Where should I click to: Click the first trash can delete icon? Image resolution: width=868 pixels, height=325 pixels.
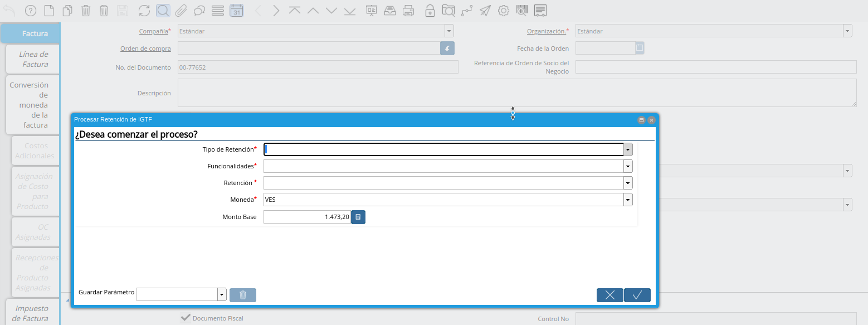[x=86, y=10]
